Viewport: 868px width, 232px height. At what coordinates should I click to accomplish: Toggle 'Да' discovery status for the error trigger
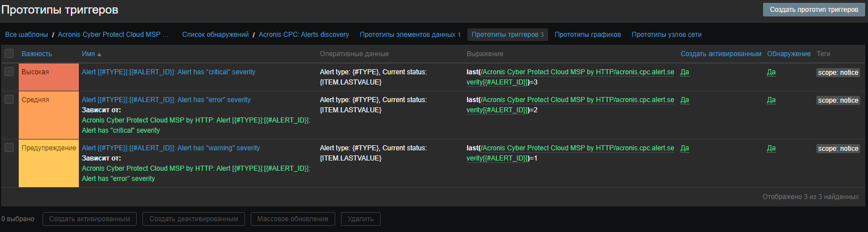pos(771,100)
